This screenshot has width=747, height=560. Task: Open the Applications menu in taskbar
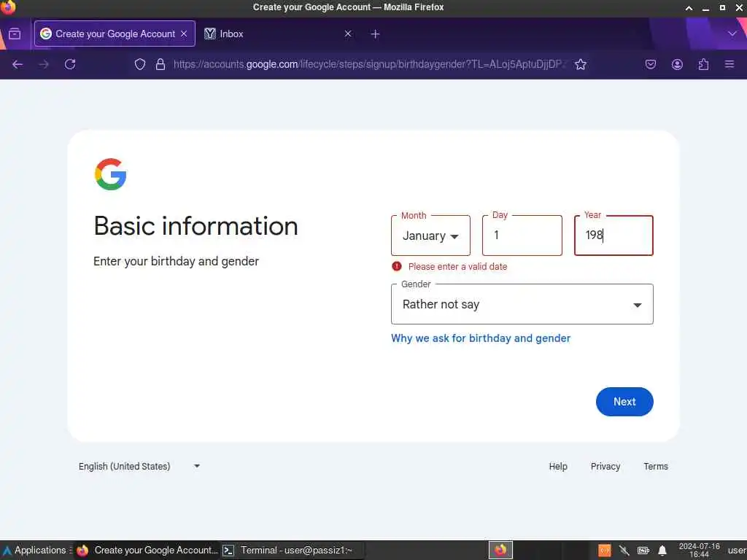pyautogui.click(x=36, y=550)
